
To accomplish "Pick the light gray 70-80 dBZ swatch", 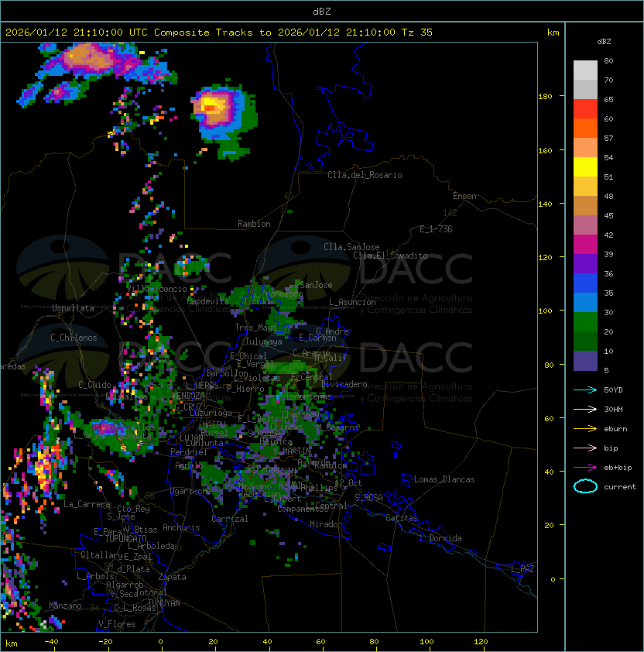I will [585, 70].
